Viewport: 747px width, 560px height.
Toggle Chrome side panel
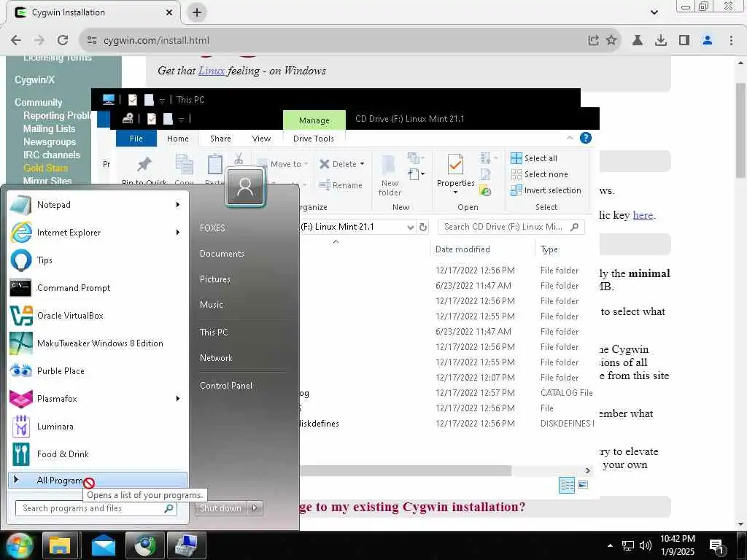pos(684,41)
